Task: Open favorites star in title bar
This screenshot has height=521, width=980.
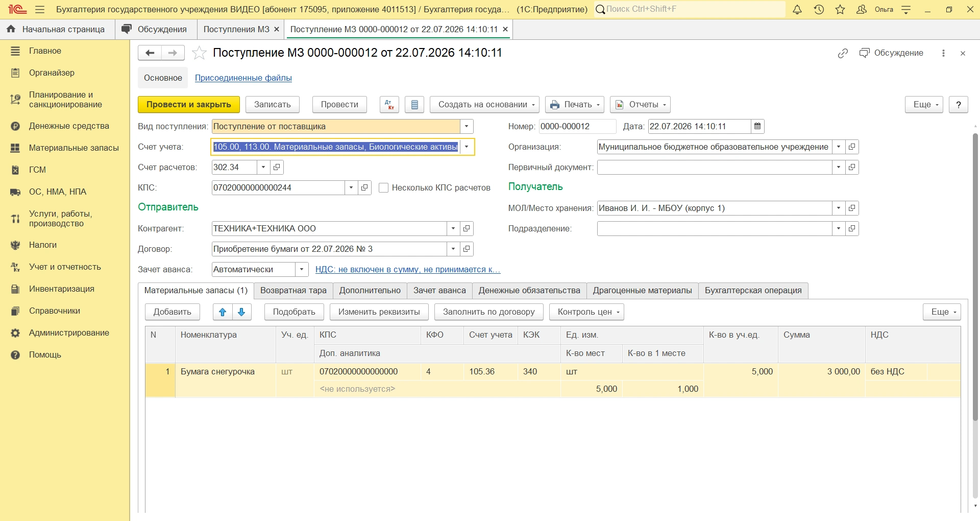Action: point(840,10)
